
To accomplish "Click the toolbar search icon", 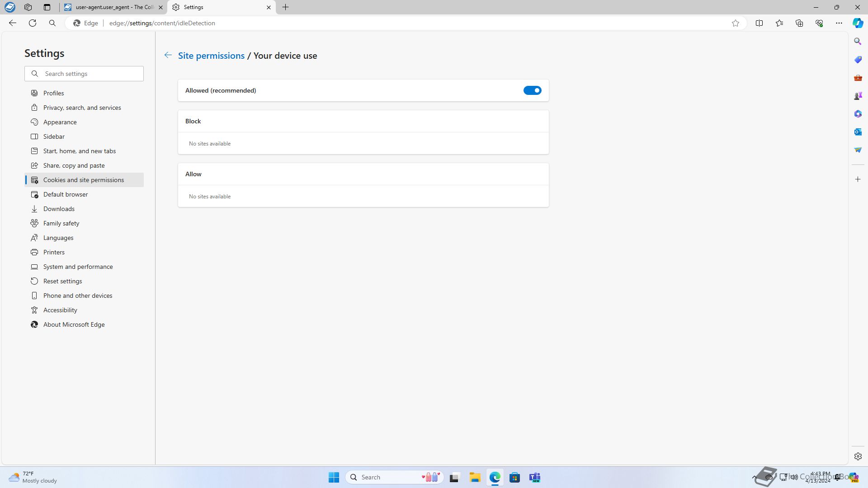I will click(52, 23).
